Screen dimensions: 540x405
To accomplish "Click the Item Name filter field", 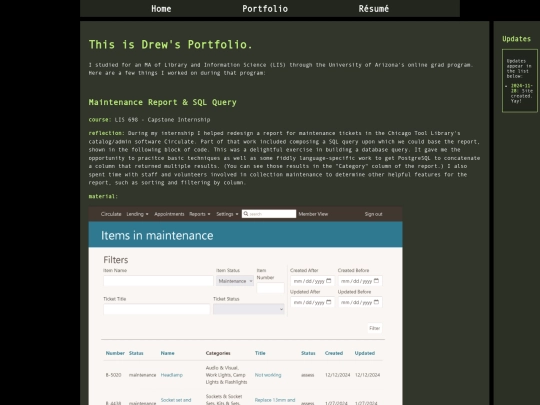I will (x=158, y=281).
